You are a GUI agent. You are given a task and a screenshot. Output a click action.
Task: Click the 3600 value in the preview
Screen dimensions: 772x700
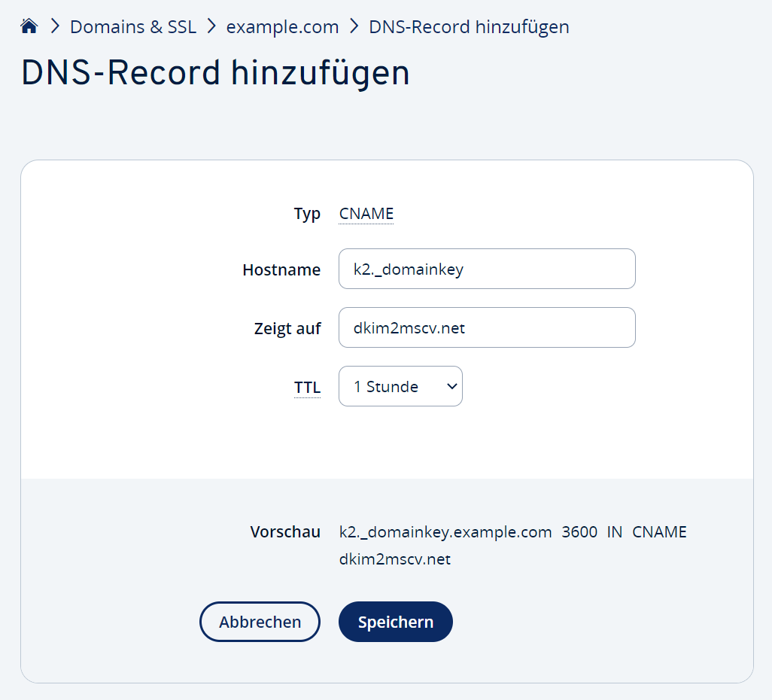pos(579,532)
